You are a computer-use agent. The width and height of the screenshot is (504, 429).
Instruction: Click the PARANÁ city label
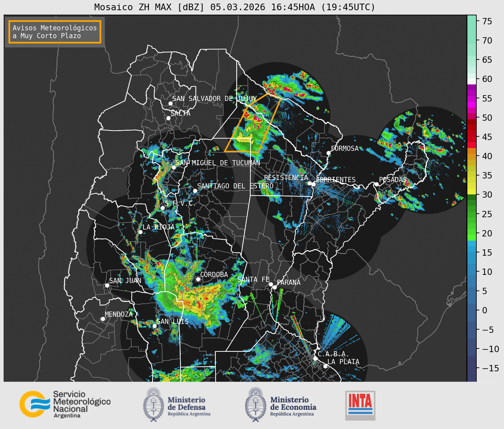coord(289,282)
